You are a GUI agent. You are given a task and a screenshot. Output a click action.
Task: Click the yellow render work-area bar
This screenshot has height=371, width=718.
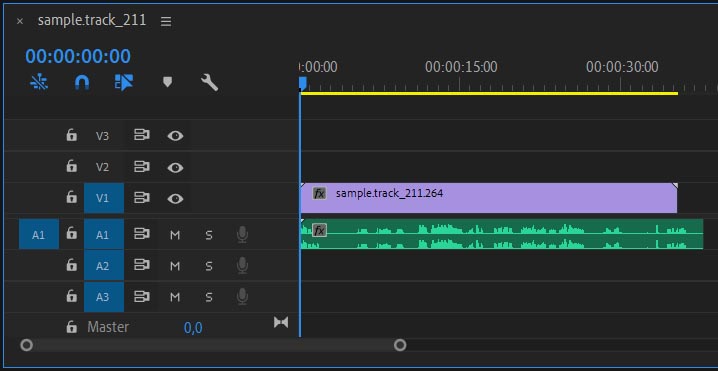coord(489,93)
